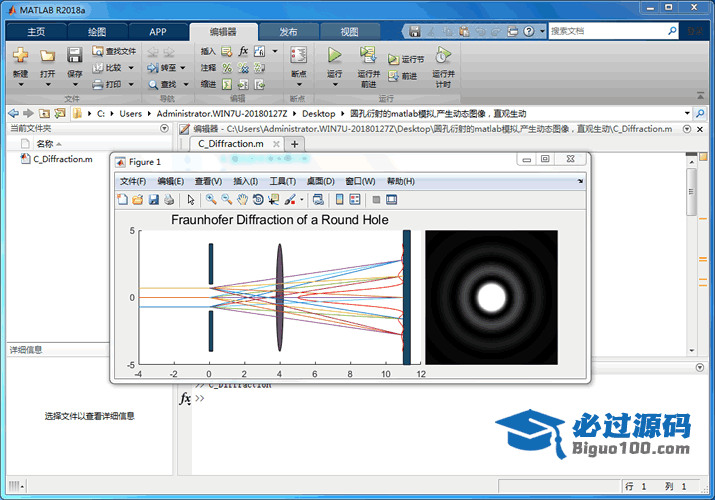Expand the 运行 dropdown arrow

pos(335,85)
